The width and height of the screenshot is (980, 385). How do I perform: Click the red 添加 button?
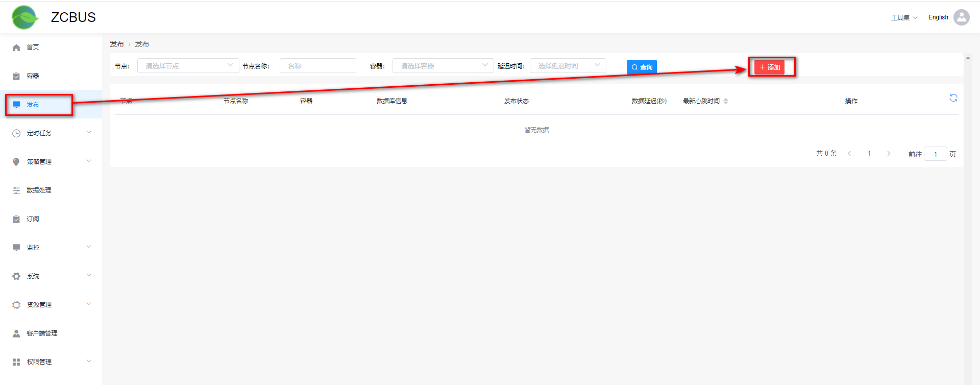tap(769, 67)
